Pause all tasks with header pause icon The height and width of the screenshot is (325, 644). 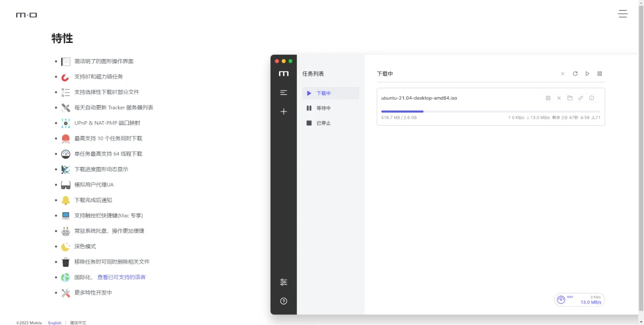[600, 73]
